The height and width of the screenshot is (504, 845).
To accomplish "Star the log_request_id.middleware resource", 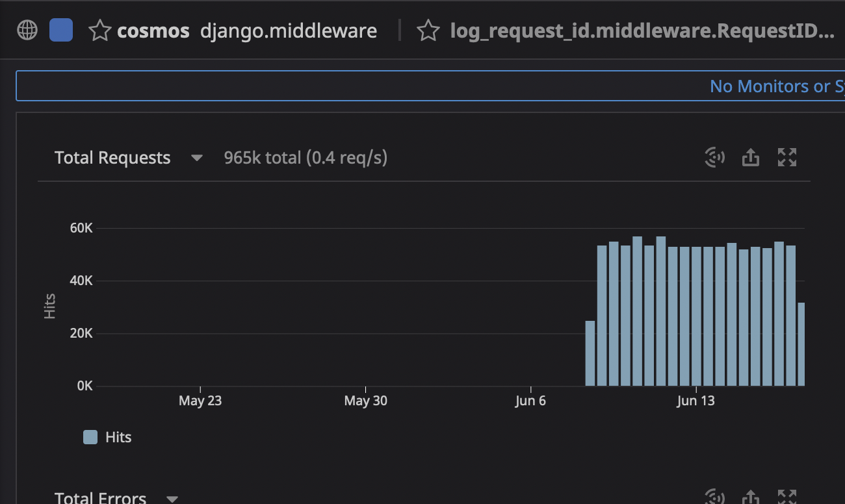I will click(x=428, y=31).
